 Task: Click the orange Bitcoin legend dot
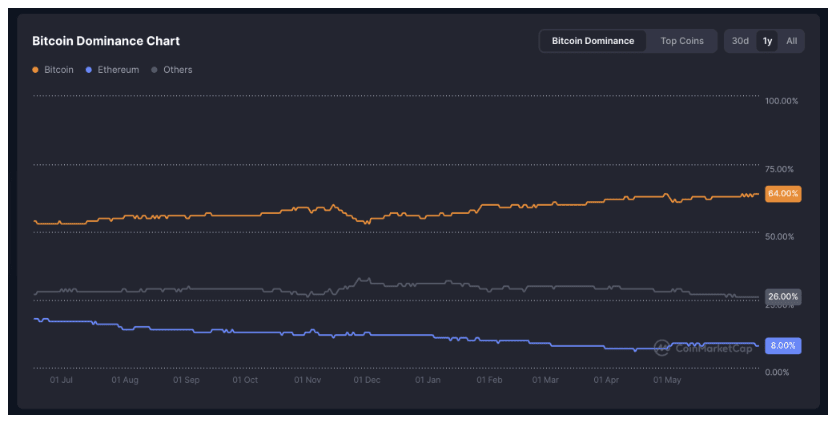pos(36,70)
